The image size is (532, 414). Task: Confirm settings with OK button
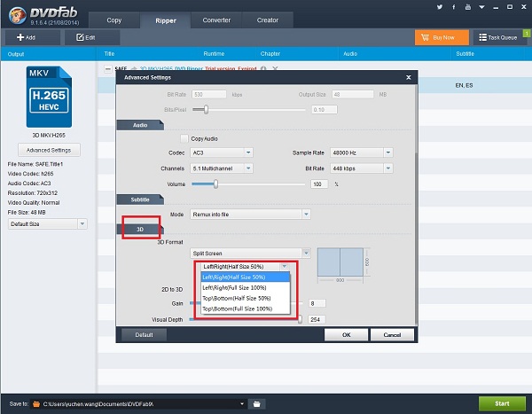coord(346,335)
